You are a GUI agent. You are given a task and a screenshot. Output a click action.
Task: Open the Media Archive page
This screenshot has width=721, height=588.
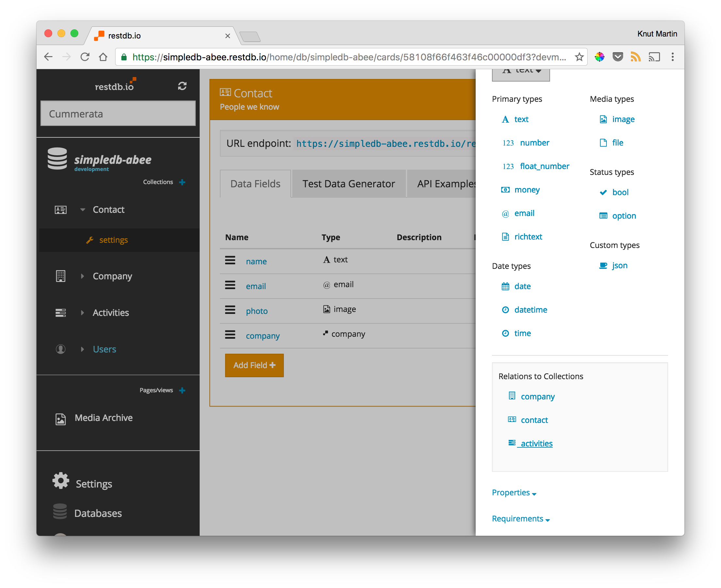point(104,418)
